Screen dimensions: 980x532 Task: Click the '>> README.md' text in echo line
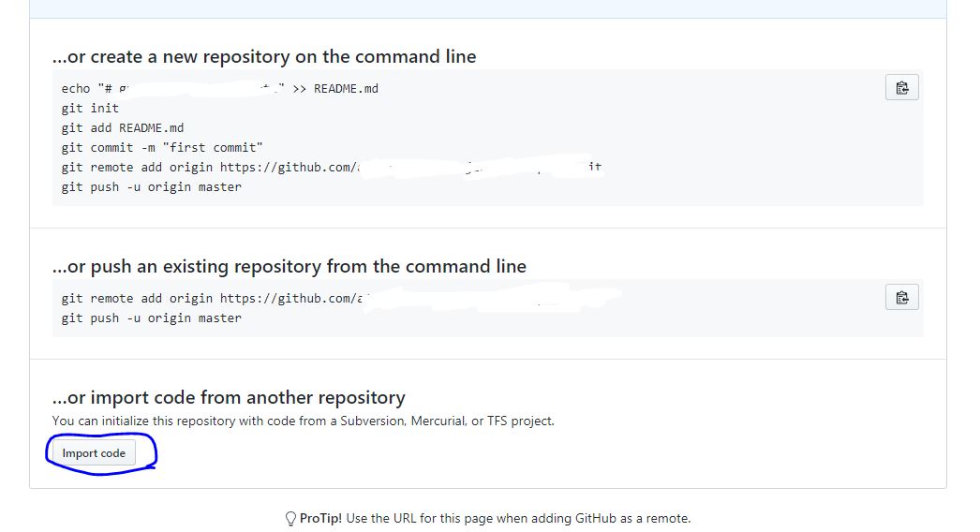coord(335,89)
